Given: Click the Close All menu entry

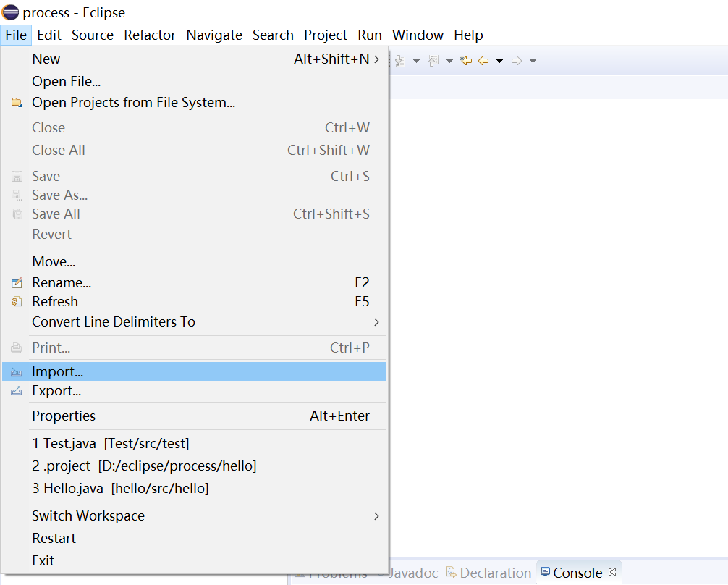Looking at the screenshot, I should 194,150.
